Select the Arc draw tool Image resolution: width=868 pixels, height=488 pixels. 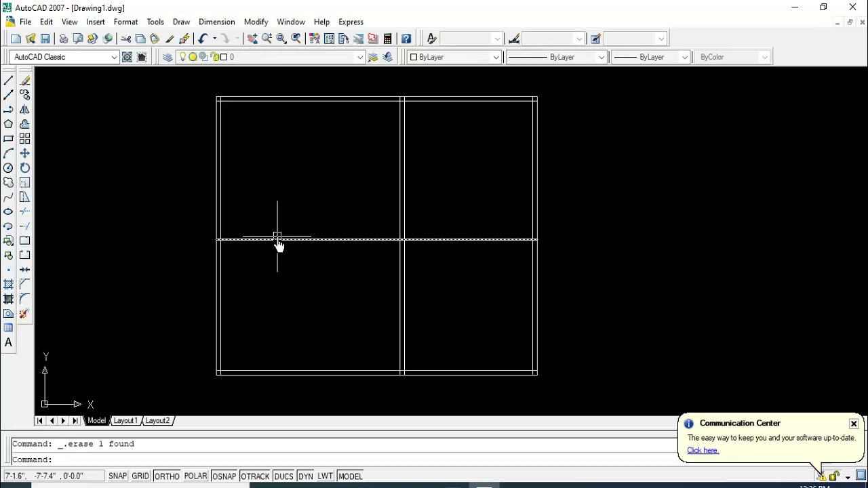click(8, 154)
